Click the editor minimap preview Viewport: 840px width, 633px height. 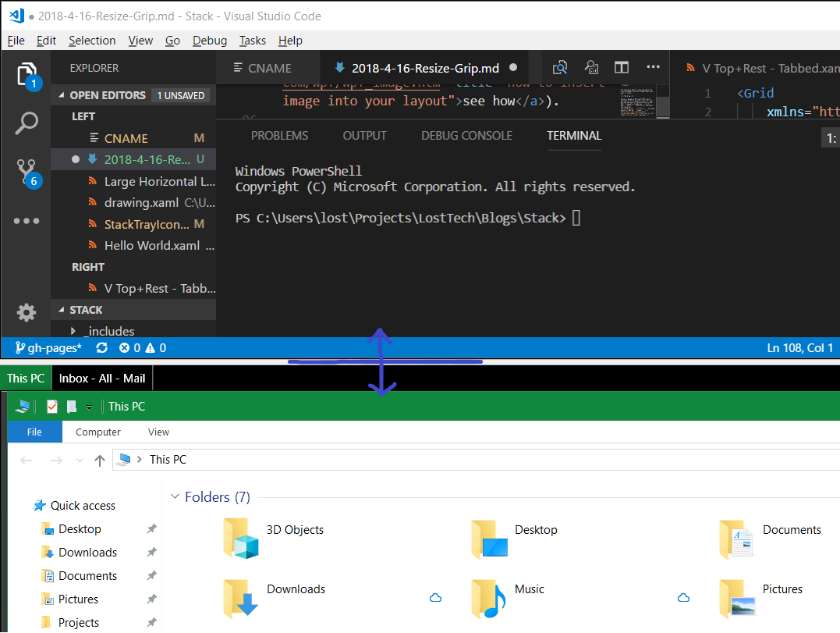click(x=637, y=101)
